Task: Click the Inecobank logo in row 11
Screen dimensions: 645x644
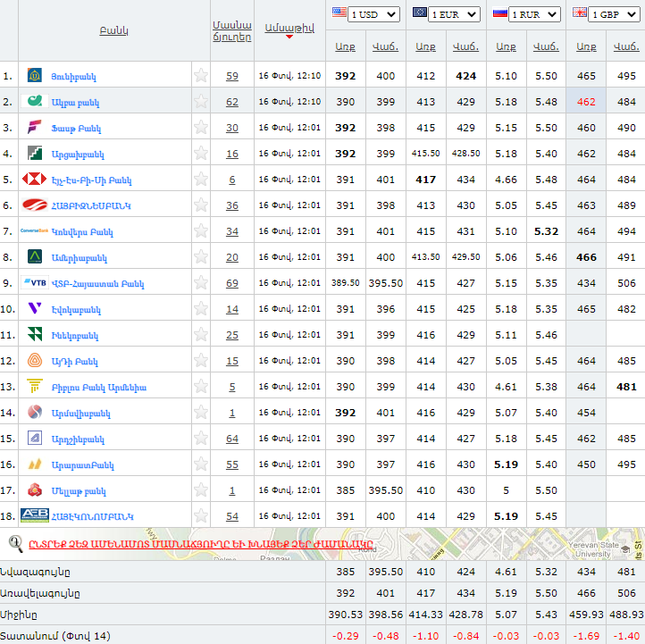Action: pos(35,334)
